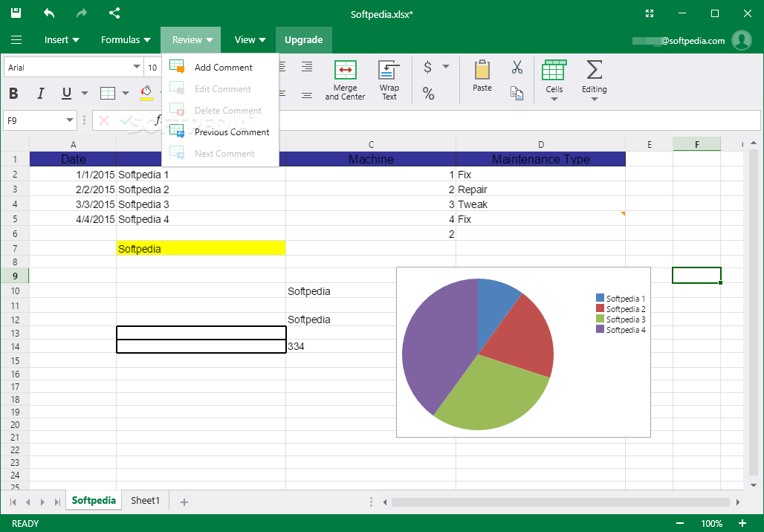Switch to the Sheet1 tab
764x532 pixels.
[x=145, y=500]
